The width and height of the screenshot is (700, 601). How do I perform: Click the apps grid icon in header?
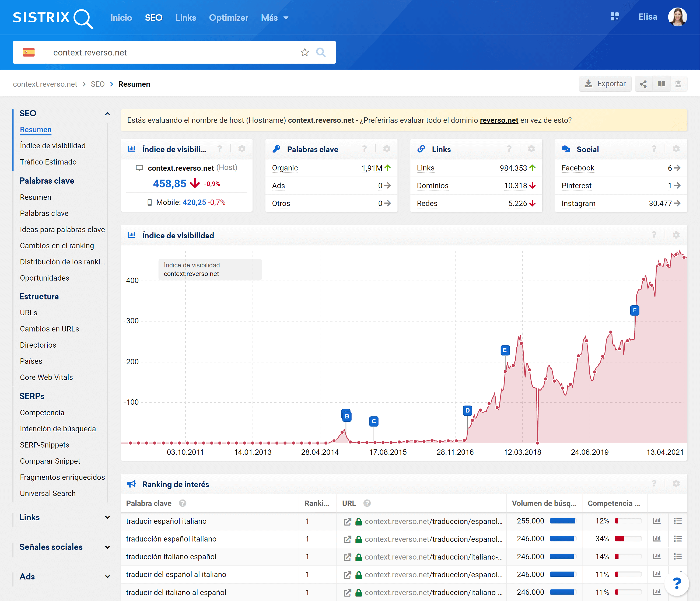(615, 16)
